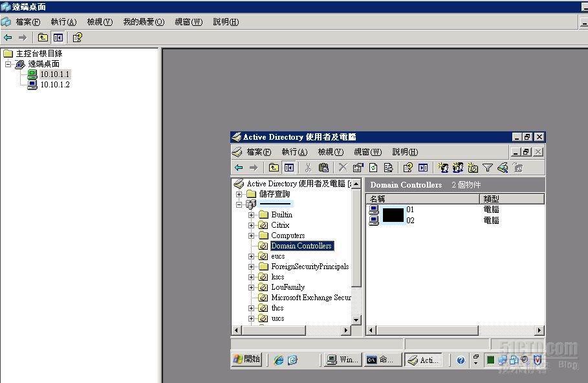The height and width of the screenshot is (383, 588).
Task: Go back using the 遠端桌面 console toolbar arrow
Action: tap(8, 38)
